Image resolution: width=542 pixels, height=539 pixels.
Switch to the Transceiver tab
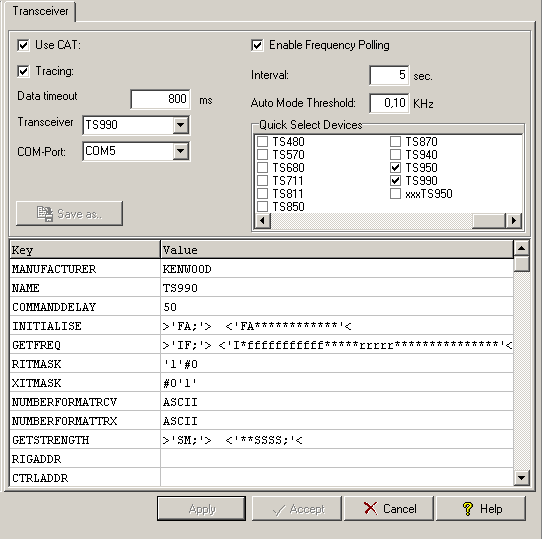pos(40,11)
